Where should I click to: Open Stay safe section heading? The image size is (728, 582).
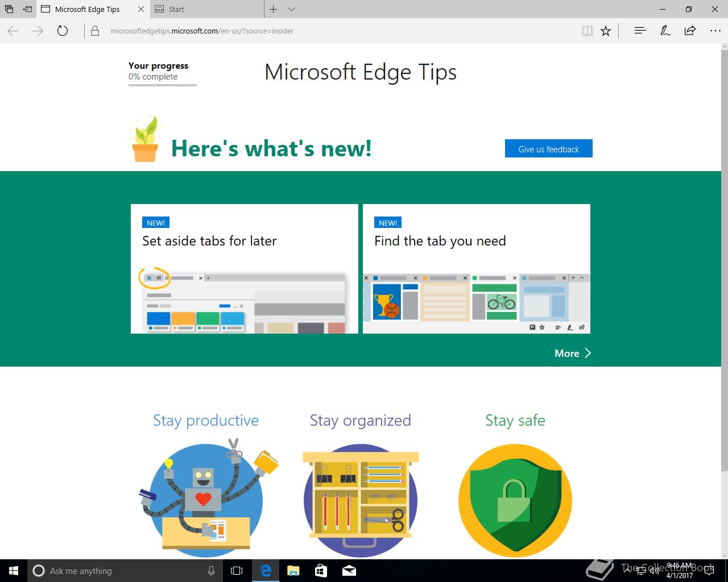[515, 421]
